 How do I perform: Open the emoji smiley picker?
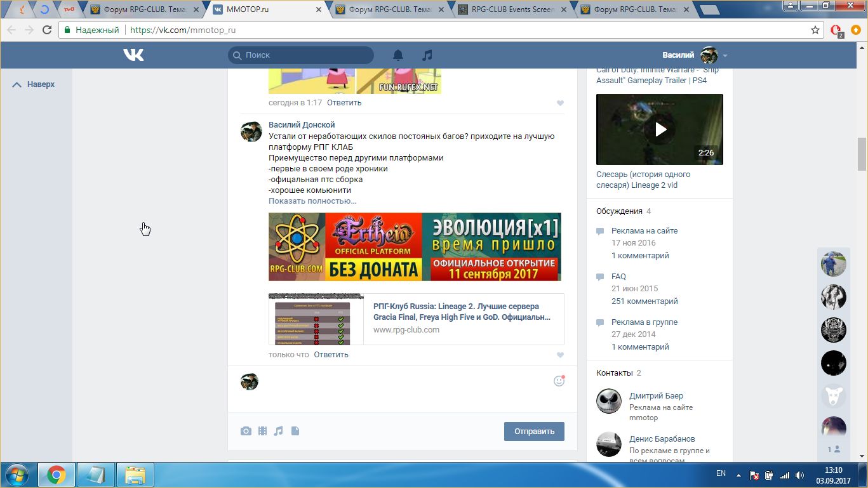pos(559,381)
